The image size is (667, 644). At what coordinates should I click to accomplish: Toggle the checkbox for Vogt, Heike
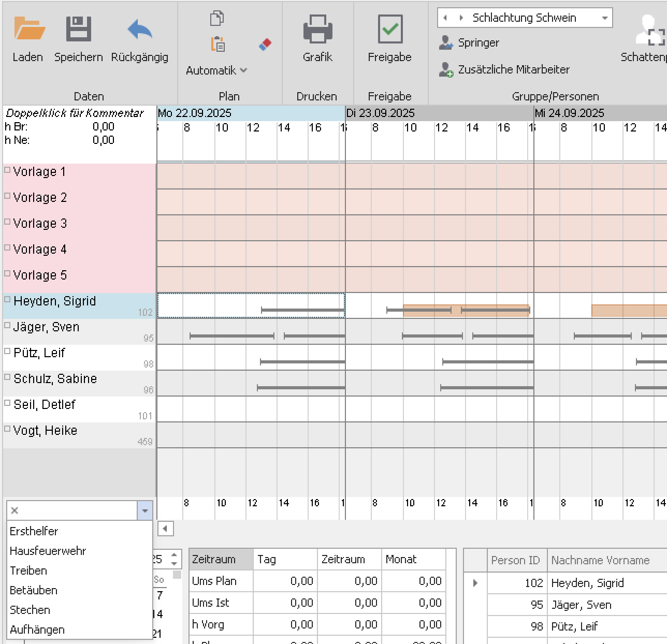[7, 429]
